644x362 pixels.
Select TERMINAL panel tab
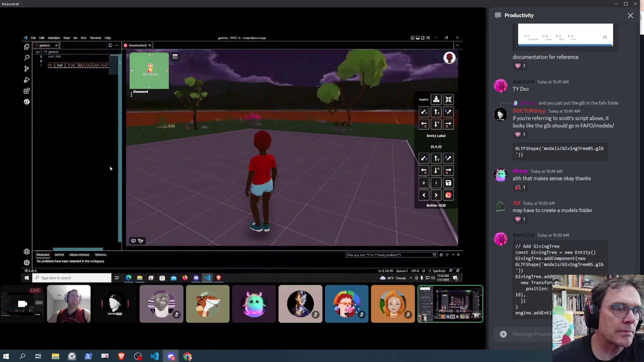101,255
